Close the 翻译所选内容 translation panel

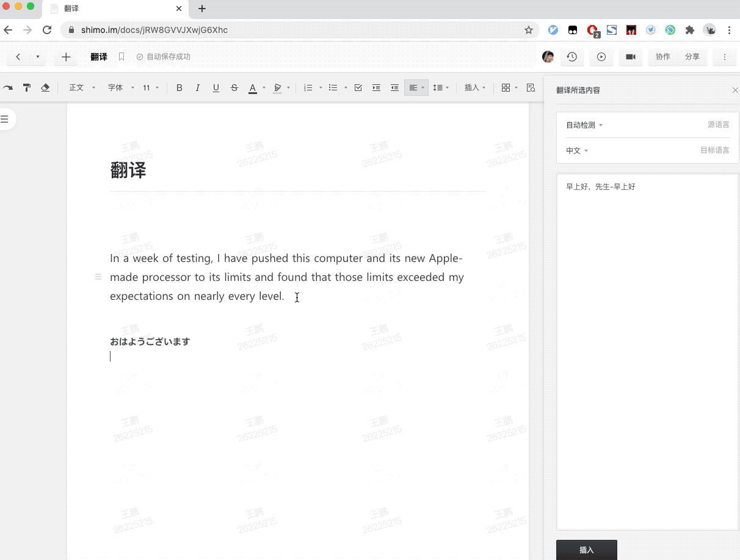tap(735, 90)
